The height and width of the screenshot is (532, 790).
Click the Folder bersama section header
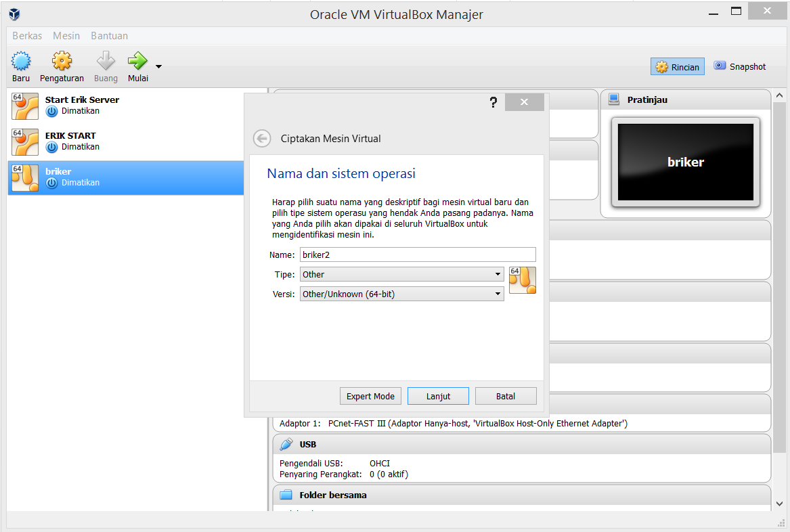pos(521,495)
